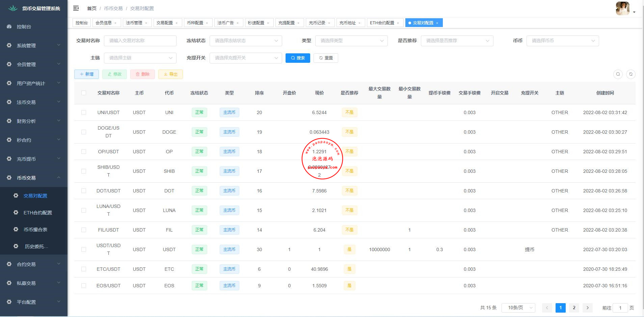The width and height of the screenshot is (644, 317).
Task: Go to page 2 in pagination
Action: tap(574, 308)
